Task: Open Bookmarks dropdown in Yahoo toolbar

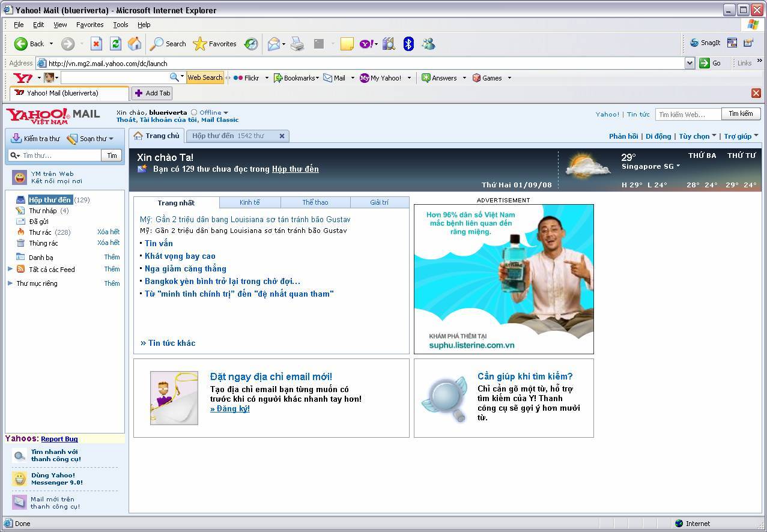Action: pos(296,78)
